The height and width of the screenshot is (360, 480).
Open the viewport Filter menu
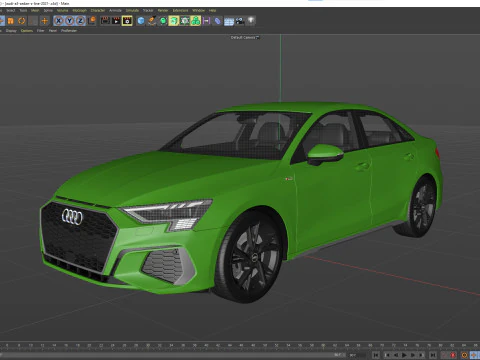tap(40, 31)
